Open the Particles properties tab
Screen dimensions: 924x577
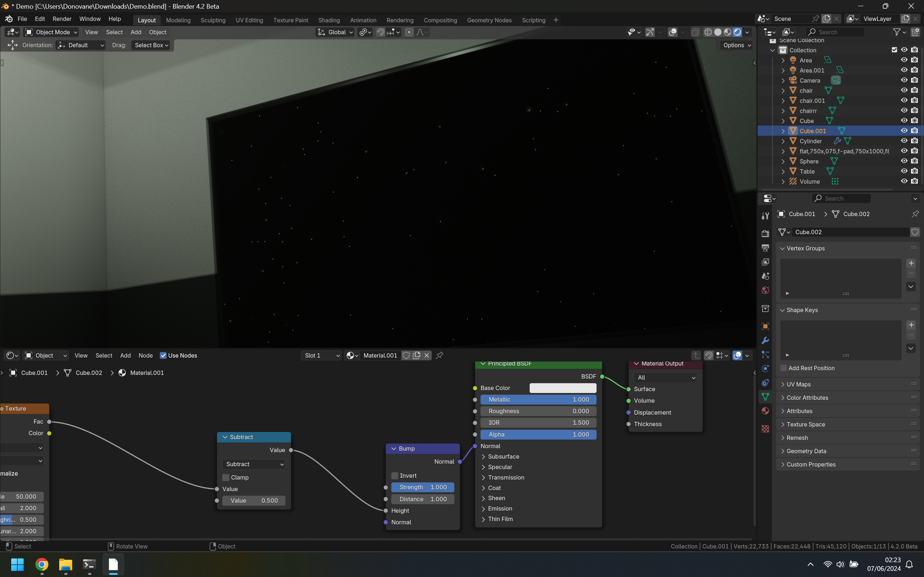tap(765, 354)
